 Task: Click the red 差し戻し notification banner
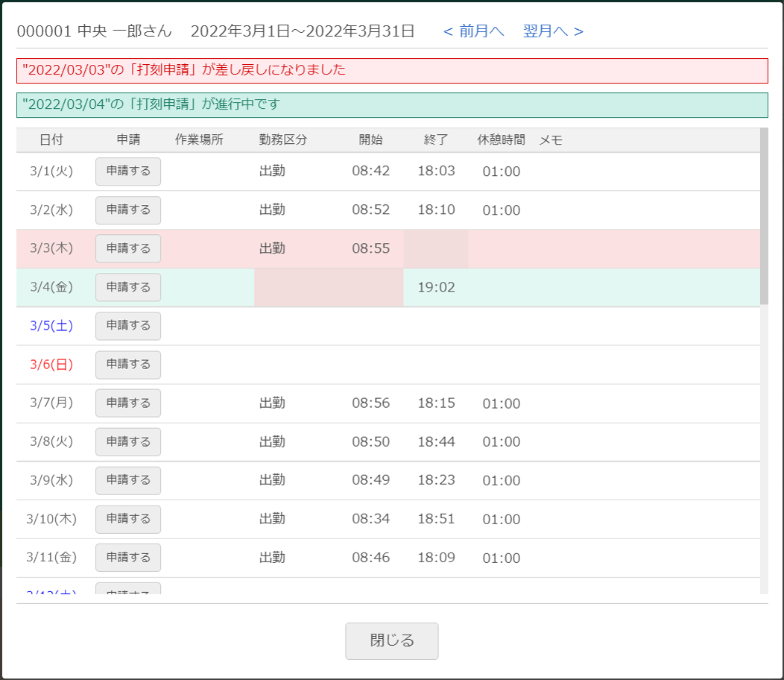point(392,71)
